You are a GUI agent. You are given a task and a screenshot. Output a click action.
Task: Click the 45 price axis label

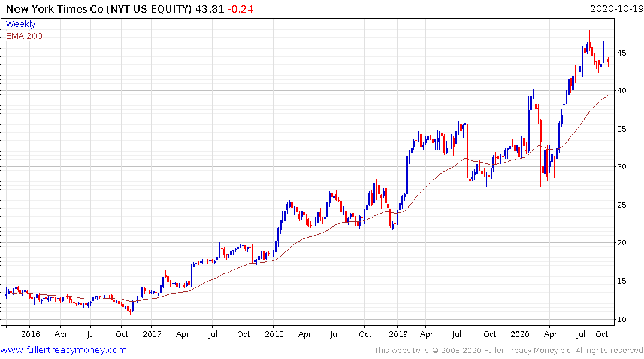tap(621, 53)
